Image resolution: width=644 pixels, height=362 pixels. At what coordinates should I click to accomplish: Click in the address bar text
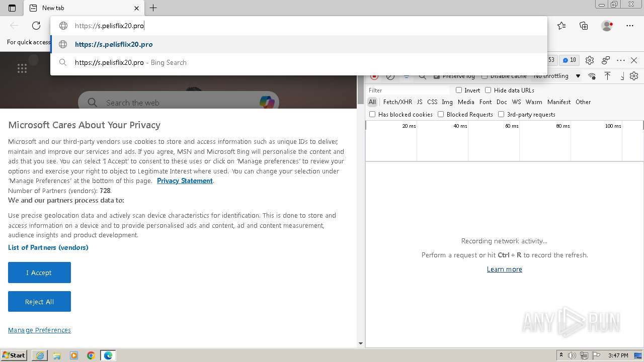[x=110, y=26]
